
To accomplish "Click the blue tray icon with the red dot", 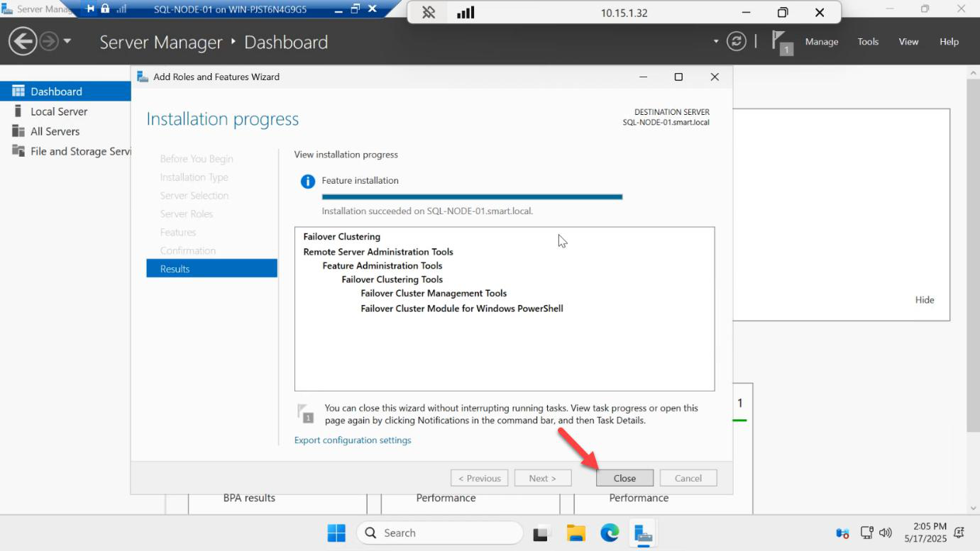I will 842,533.
